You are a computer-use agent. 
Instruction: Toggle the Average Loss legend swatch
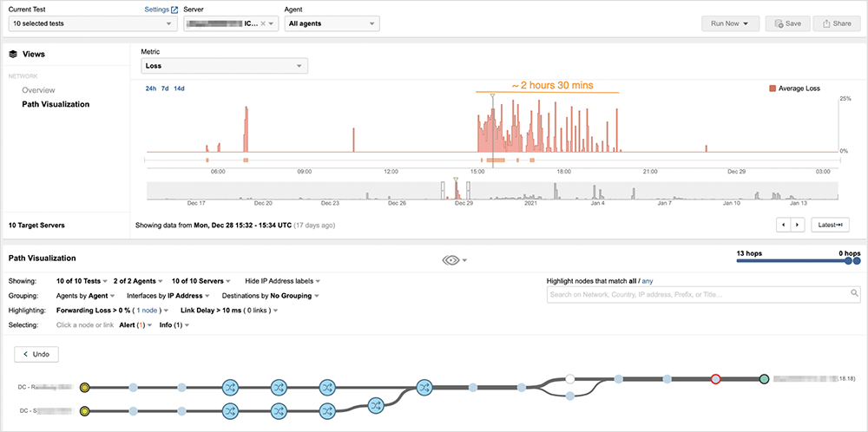tap(773, 88)
